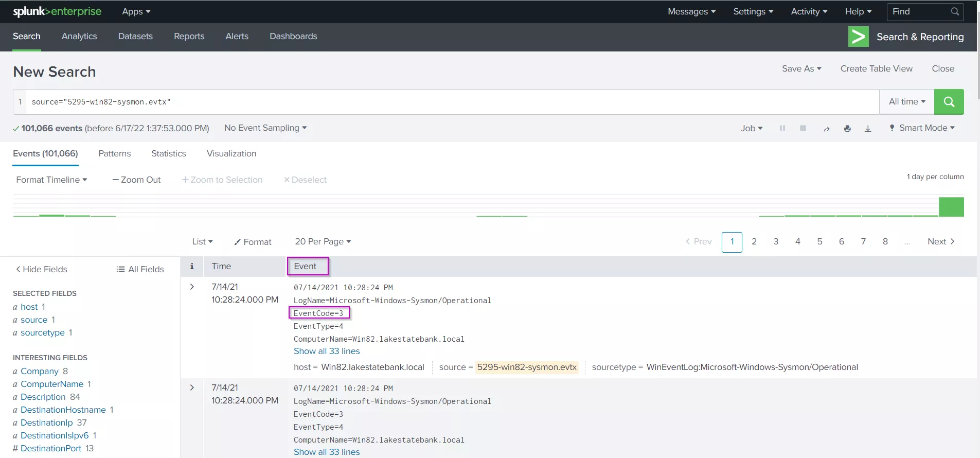The image size is (980, 458).
Task: Open the No Event Sampling dropdown
Action: tap(265, 128)
